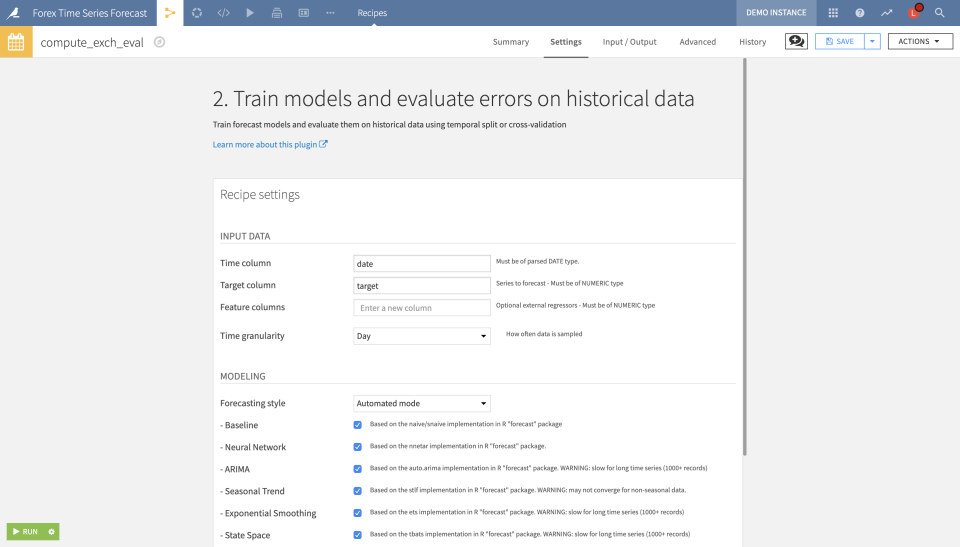Screen dimensions: 960x547
Task: Open the discussions chat bubble icon
Action: point(796,41)
